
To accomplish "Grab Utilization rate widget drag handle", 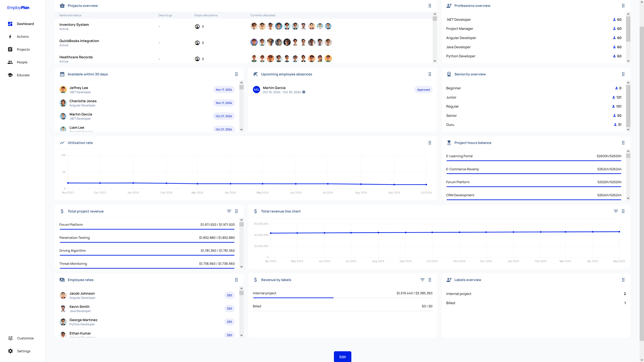I will point(430,143).
